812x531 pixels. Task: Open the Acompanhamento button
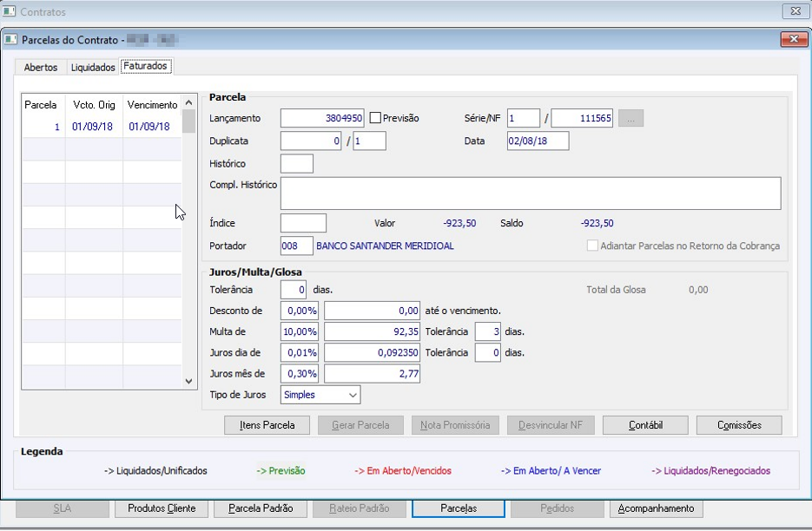point(656,508)
